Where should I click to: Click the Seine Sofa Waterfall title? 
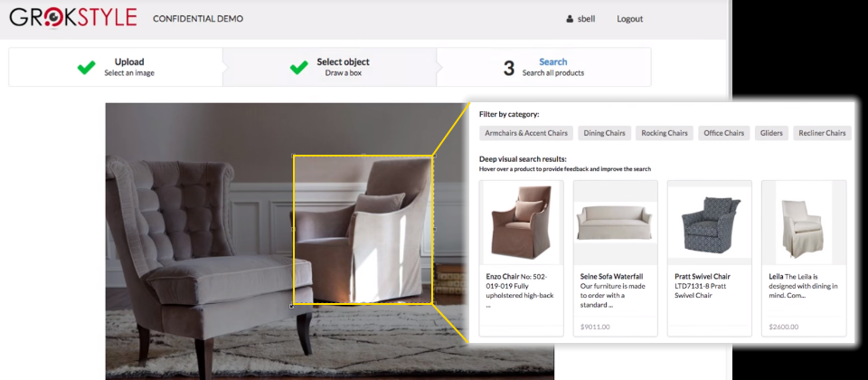pyautogui.click(x=611, y=276)
